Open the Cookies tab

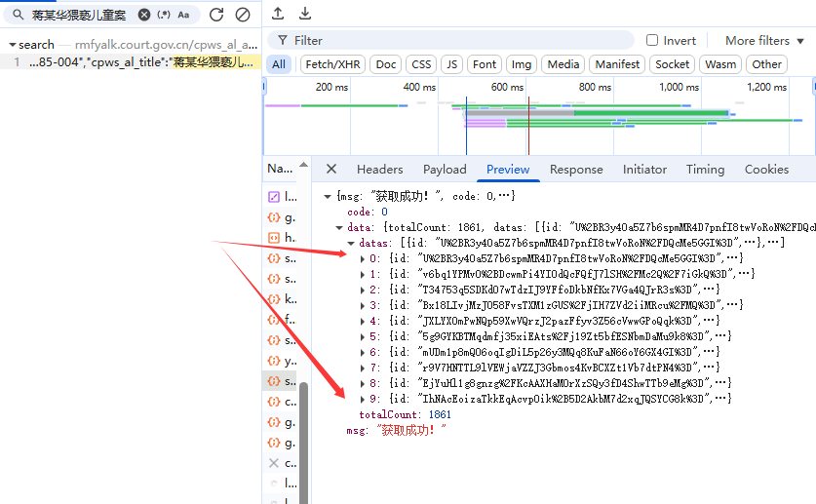pos(766,170)
